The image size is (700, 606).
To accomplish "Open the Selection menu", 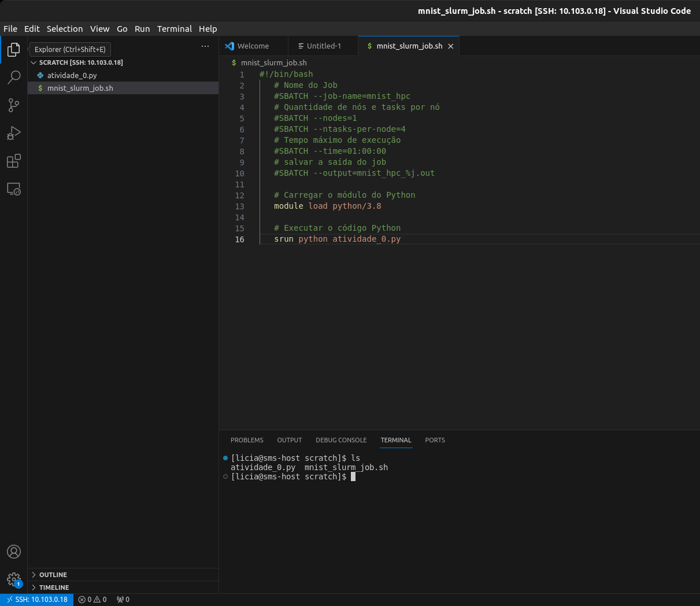I will coord(65,29).
